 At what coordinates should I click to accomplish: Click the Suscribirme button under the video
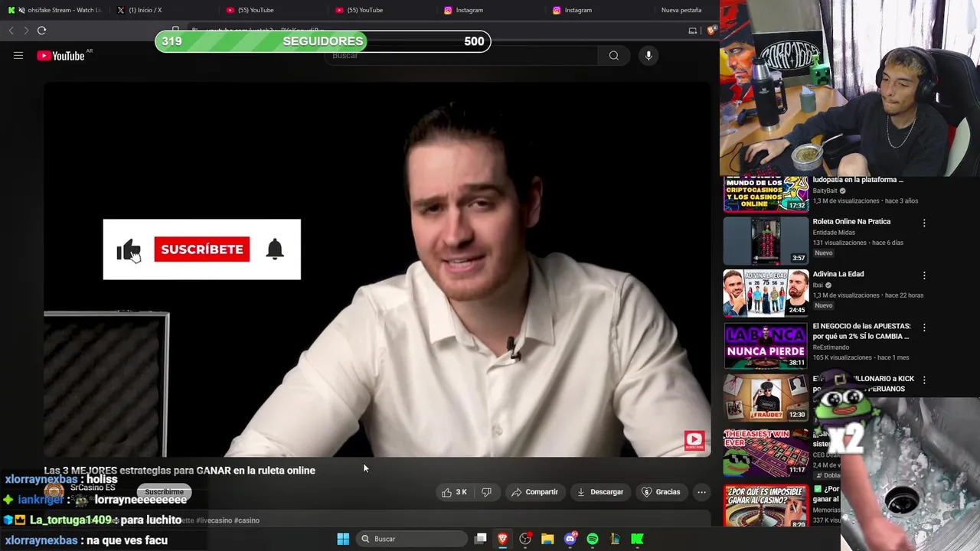click(x=164, y=492)
